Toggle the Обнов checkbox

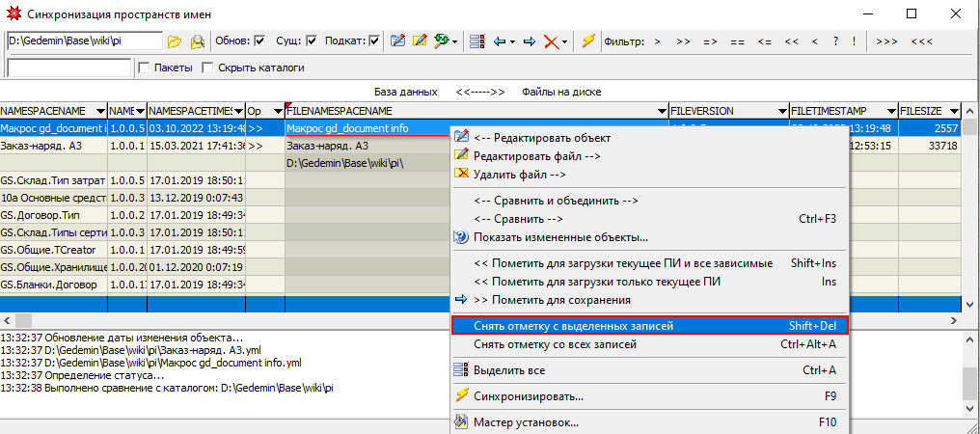[259, 41]
